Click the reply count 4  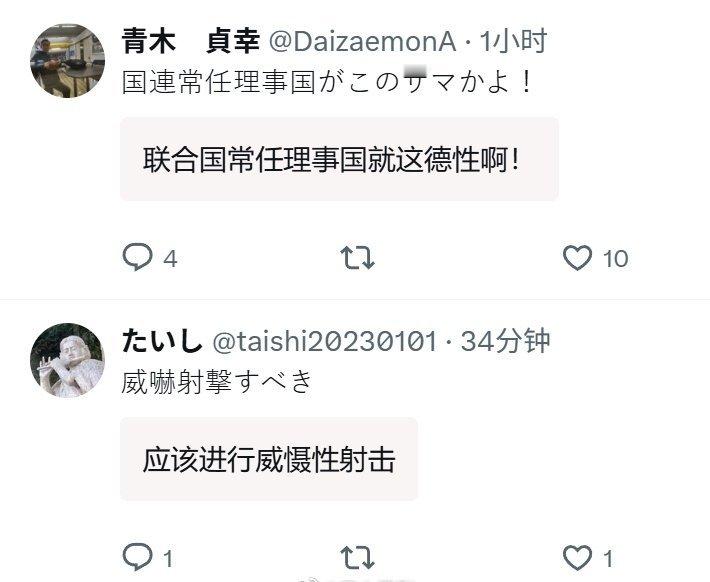tap(170, 259)
